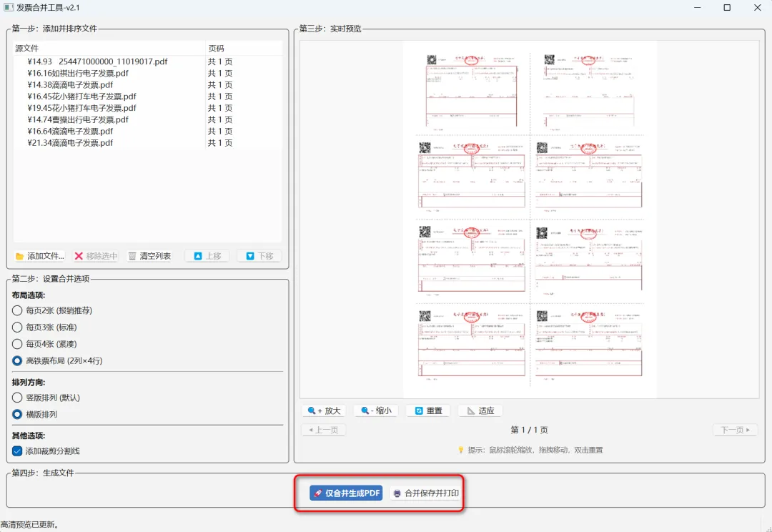Click the red X icon for 移除选中
772x532 pixels.
coord(79,256)
